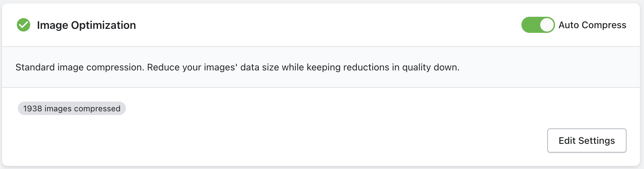Click the Image Optimization heading
The height and width of the screenshot is (169, 644).
[x=86, y=25]
